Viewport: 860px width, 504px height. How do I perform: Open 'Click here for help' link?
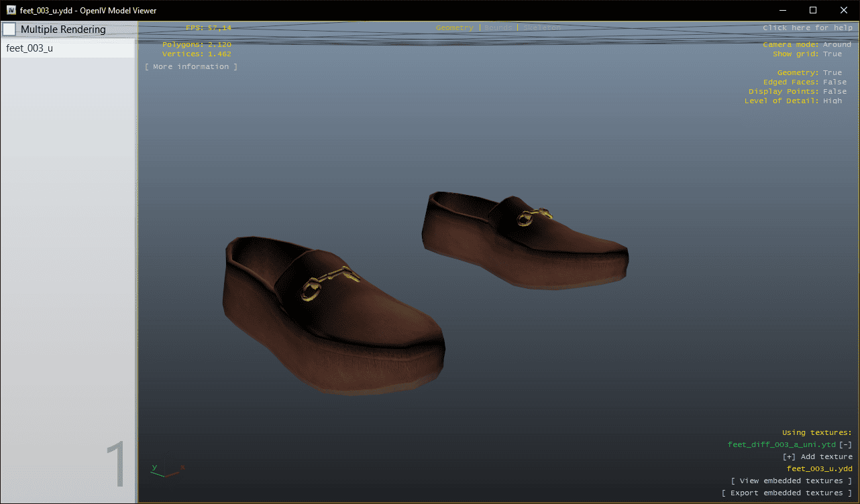pos(806,27)
